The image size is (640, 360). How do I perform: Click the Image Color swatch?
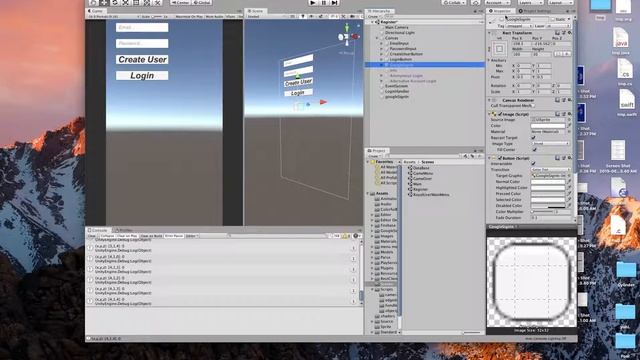pos(548,126)
